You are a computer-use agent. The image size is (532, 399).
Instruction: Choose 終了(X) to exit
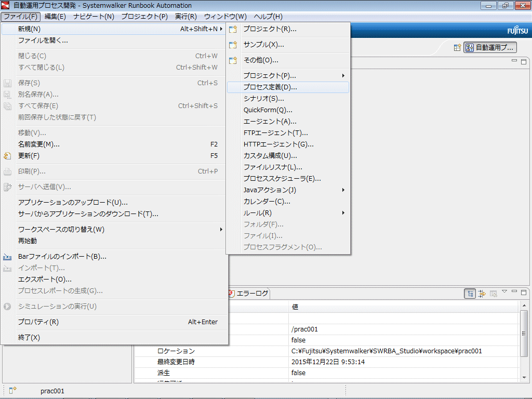[113, 337]
